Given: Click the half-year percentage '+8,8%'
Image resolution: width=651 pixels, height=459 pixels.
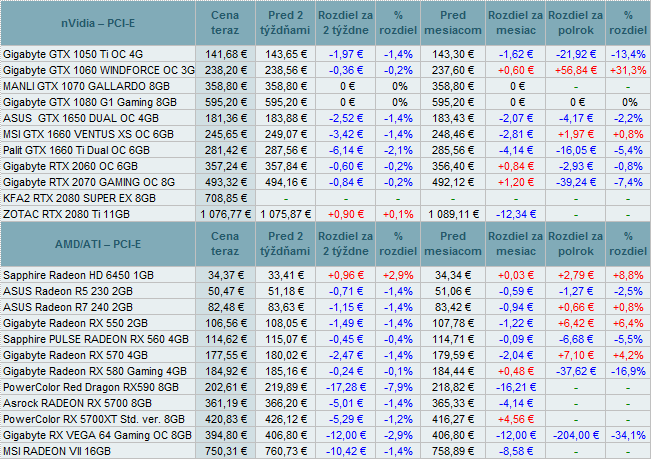Looking at the screenshot, I should [x=628, y=276].
